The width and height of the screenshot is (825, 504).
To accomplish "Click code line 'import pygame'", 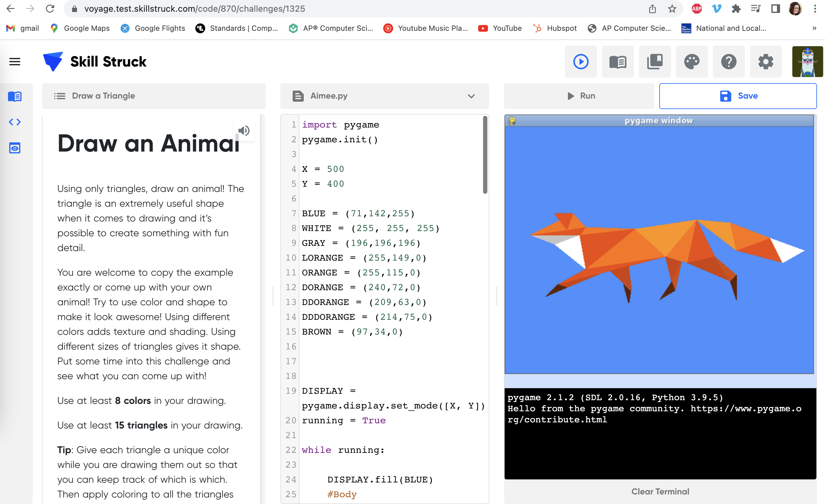I will (x=340, y=124).
